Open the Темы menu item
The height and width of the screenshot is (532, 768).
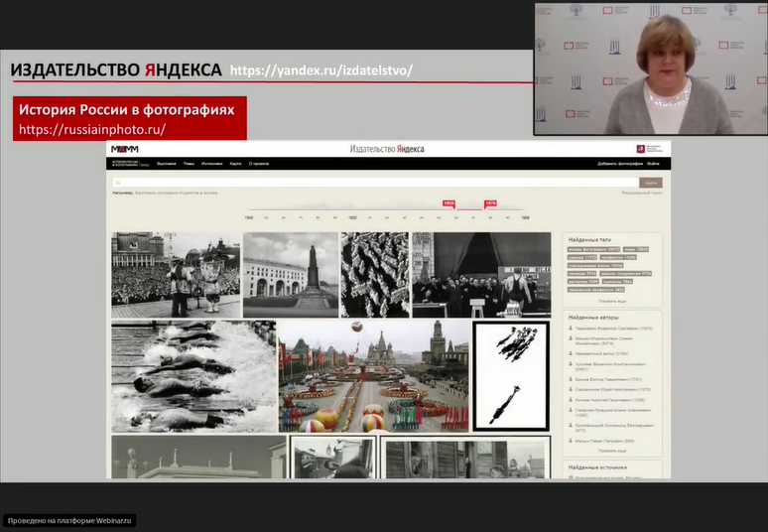[189, 163]
